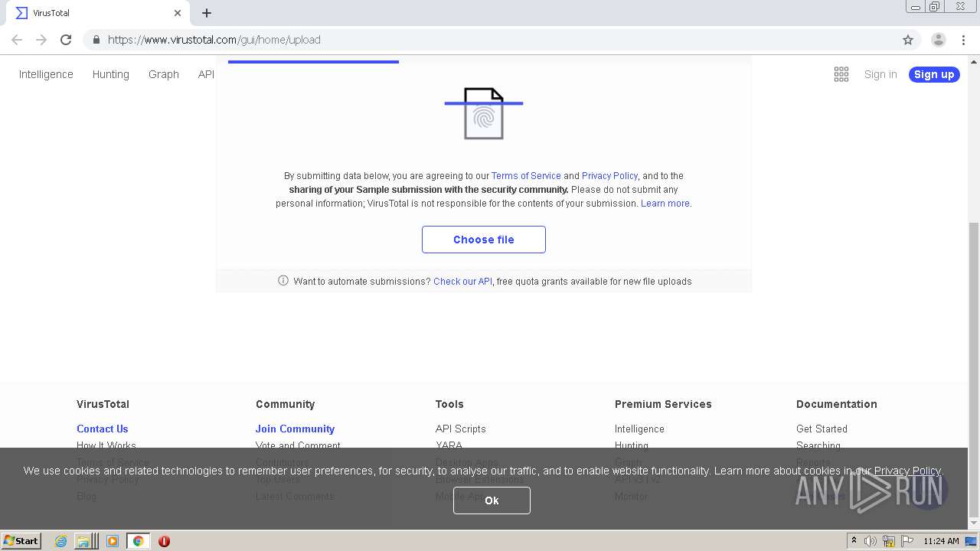Click the red antivirus taskbar icon
This screenshot has width=980, height=551.
[164, 541]
